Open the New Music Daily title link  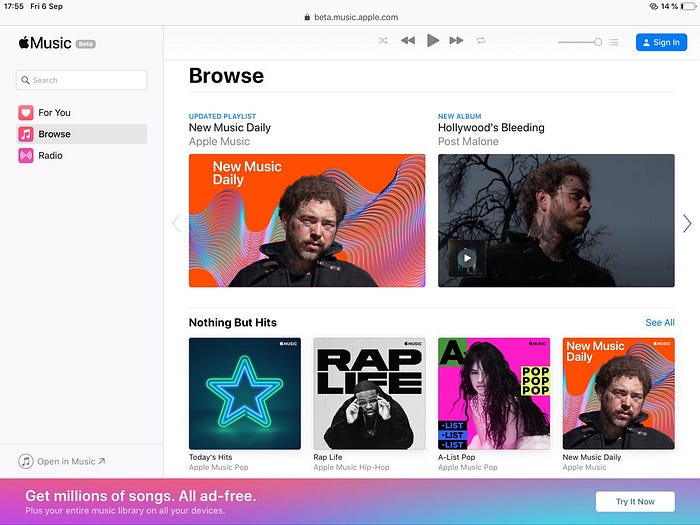click(x=230, y=128)
